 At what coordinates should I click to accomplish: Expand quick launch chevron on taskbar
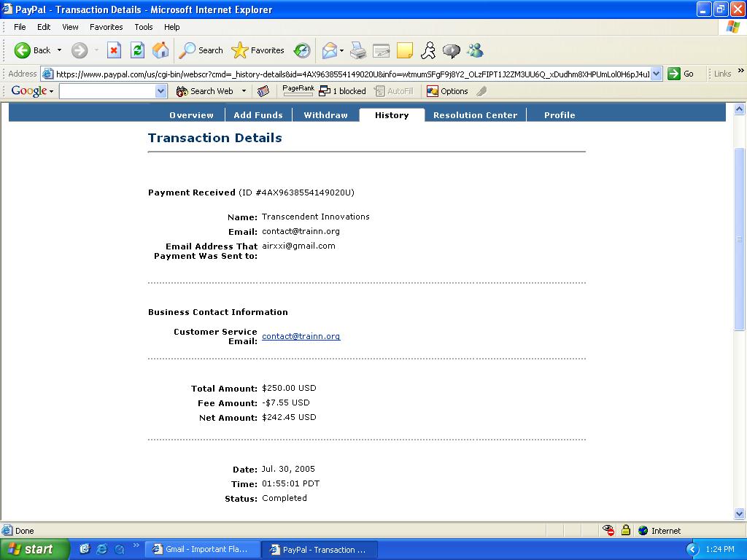point(136,545)
